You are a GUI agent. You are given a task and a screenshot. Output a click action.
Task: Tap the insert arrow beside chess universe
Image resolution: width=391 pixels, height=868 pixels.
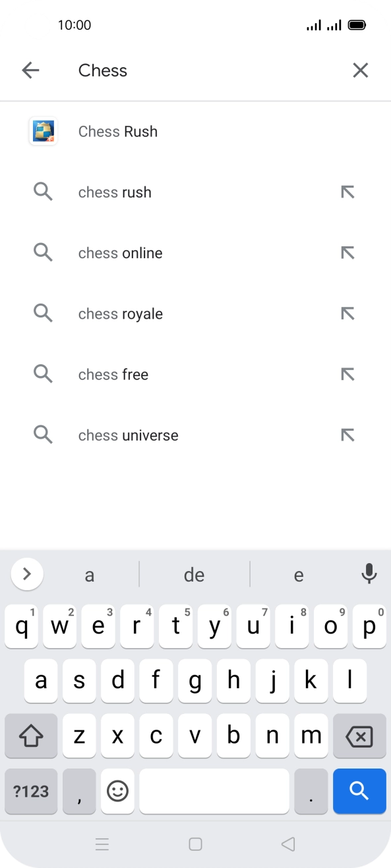pyautogui.click(x=347, y=434)
